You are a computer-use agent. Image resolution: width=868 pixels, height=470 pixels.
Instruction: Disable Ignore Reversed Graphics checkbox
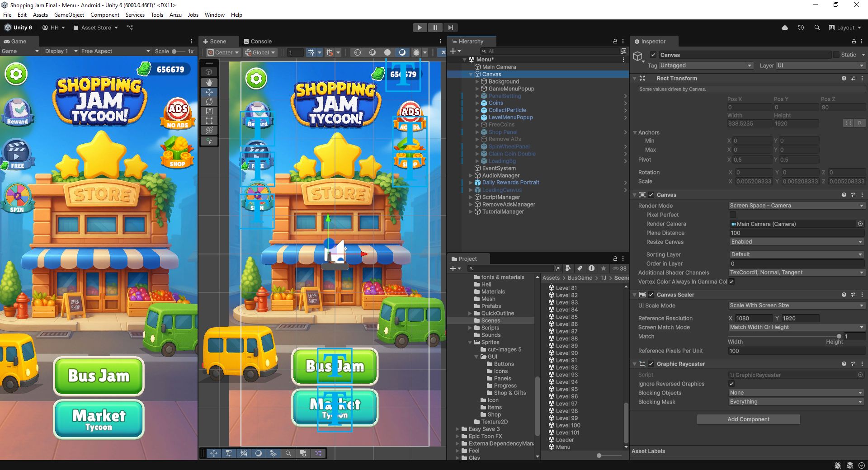731,384
